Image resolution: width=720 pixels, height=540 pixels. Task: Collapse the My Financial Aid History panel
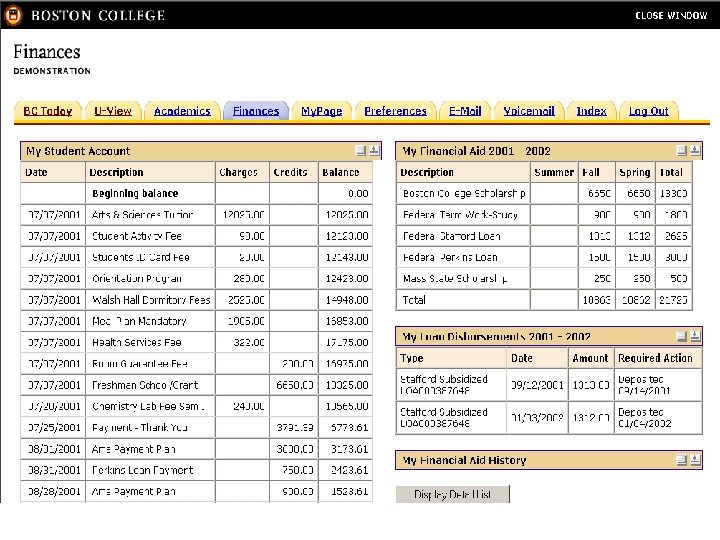pos(695,460)
